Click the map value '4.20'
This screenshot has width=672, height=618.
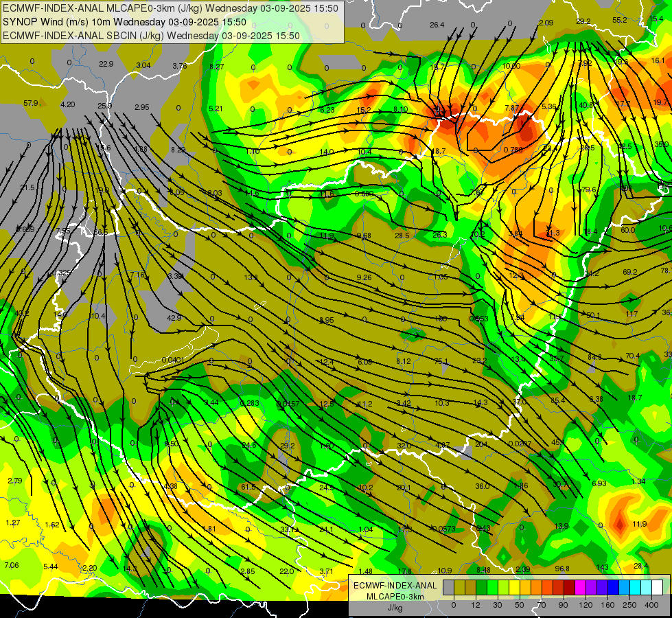point(68,104)
